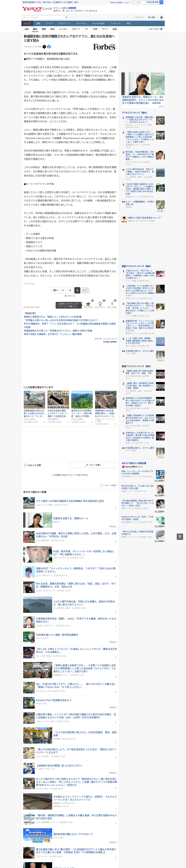Open recommended article パナマ運河への中国の貢献

[x=70, y=501]
